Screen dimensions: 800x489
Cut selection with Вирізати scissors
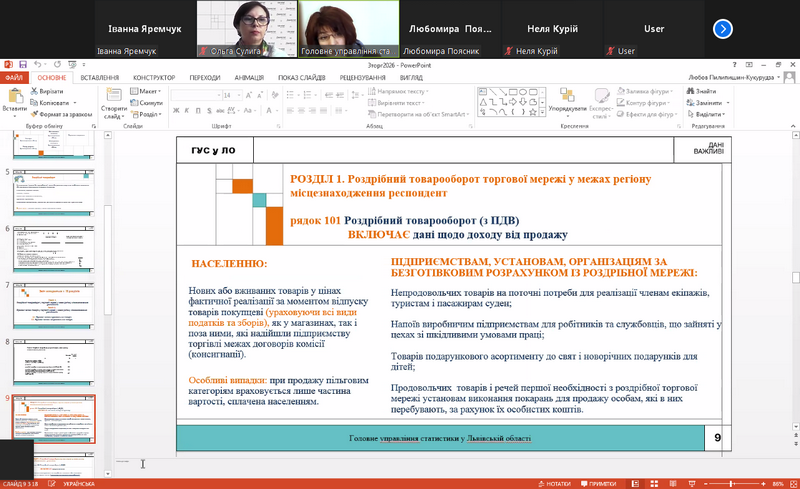pyautogui.click(x=47, y=91)
